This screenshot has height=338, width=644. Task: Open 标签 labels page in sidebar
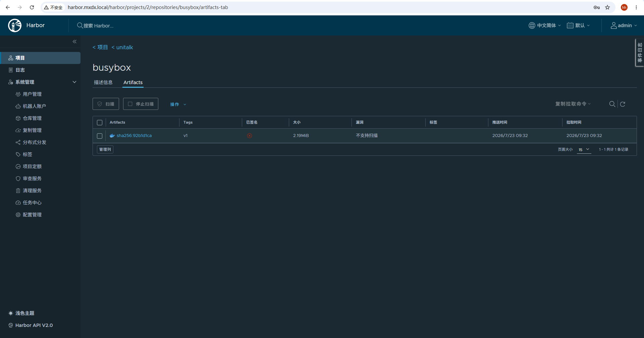pyautogui.click(x=28, y=154)
